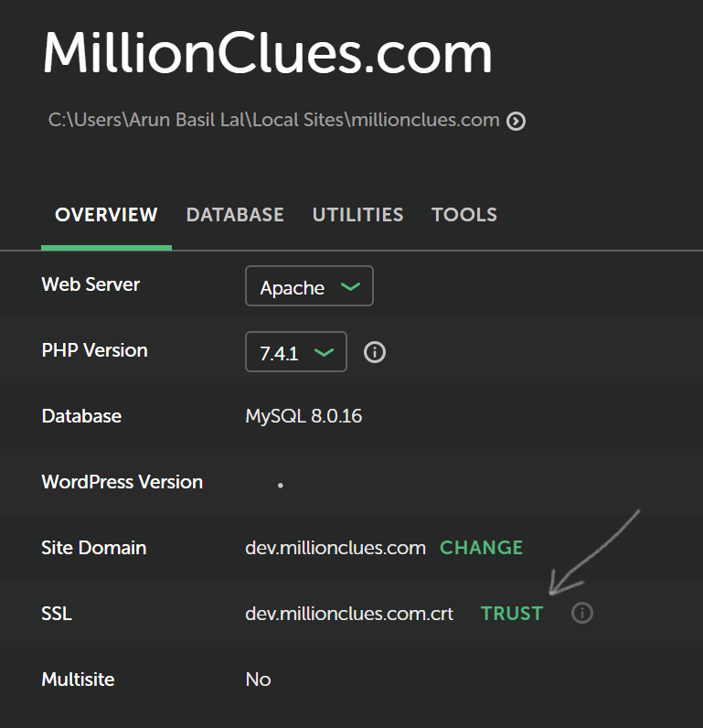Image resolution: width=703 pixels, height=728 pixels.
Task: Switch to the OVERVIEW tab
Action: (106, 215)
